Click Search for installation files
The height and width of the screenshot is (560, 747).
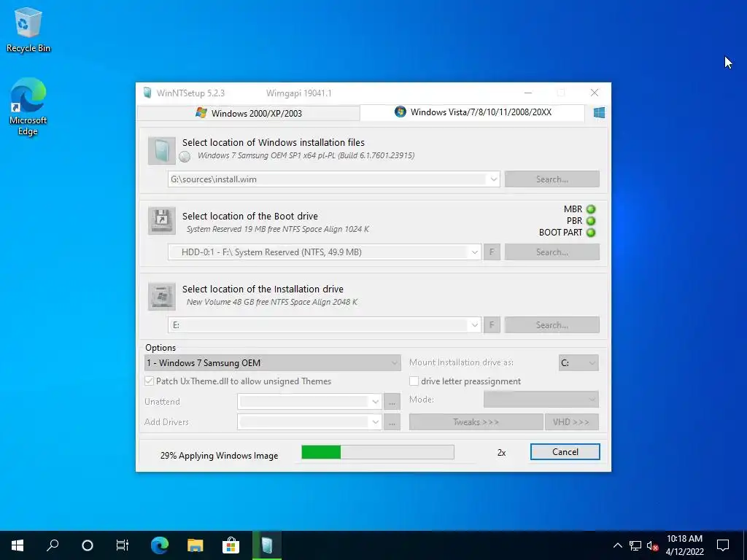551,179
